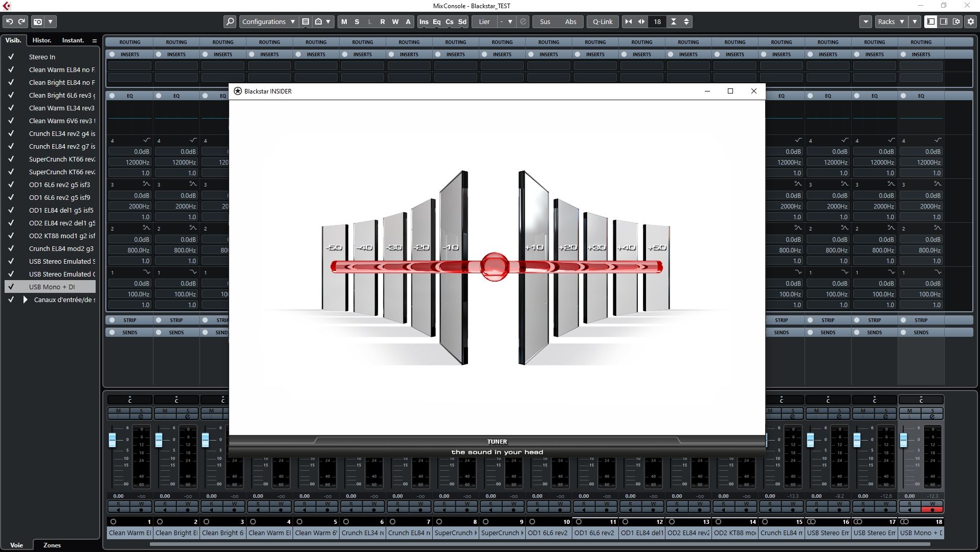Screen dimensions: 980x552
Task: Click the TUNER tab in Blackstar INSIDER
Action: point(497,442)
